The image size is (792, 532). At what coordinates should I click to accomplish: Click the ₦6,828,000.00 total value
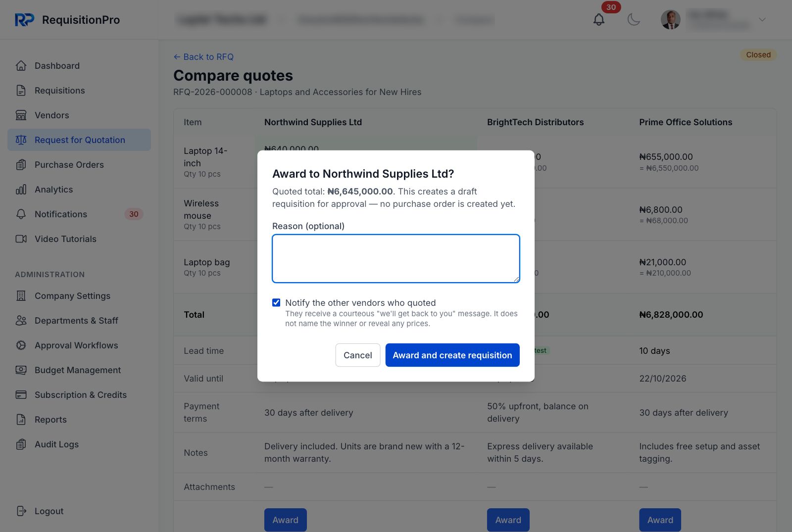[671, 315]
